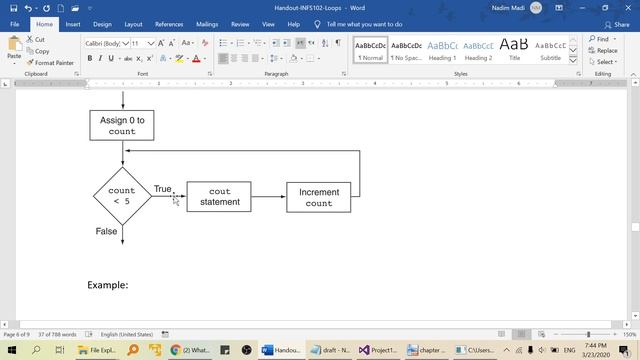Viewport: 640px width, 360px height.
Task: Click the zoom slider handle
Action: click(x=588, y=334)
